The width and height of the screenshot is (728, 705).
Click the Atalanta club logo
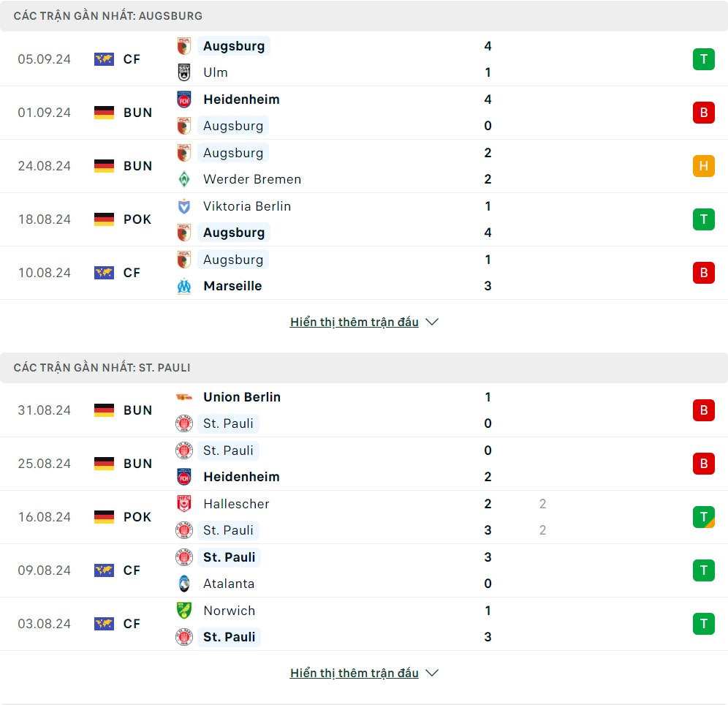184,584
